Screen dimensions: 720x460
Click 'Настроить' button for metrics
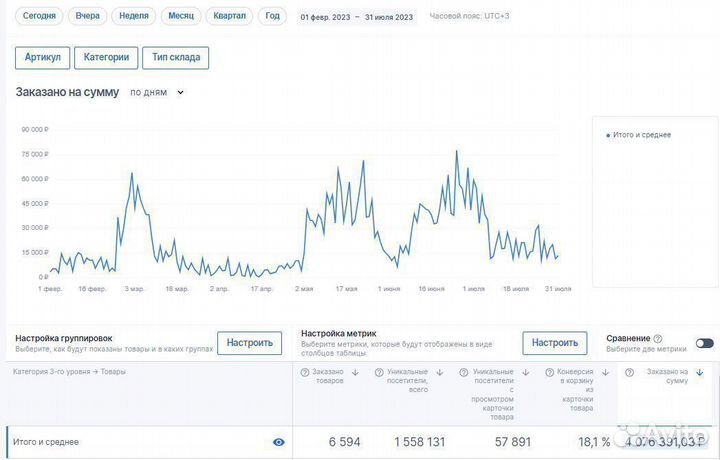pyautogui.click(x=554, y=343)
